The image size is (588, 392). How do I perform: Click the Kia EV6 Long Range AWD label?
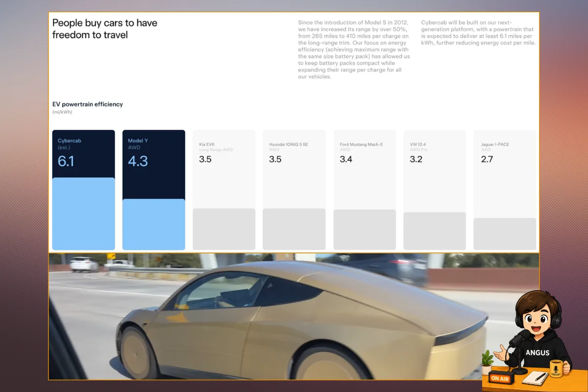tap(216, 147)
